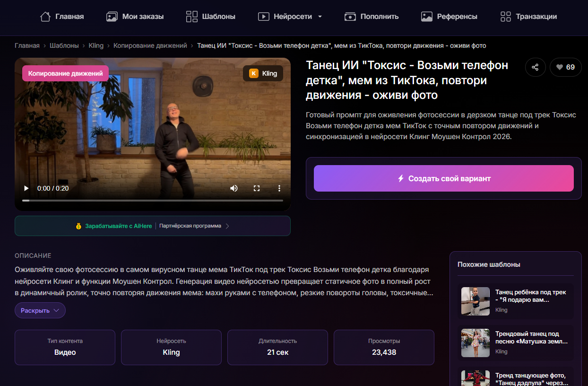Click chevron after Партнёрская программа
Image resolution: width=588 pixels, height=386 pixels.
pyautogui.click(x=227, y=226)
